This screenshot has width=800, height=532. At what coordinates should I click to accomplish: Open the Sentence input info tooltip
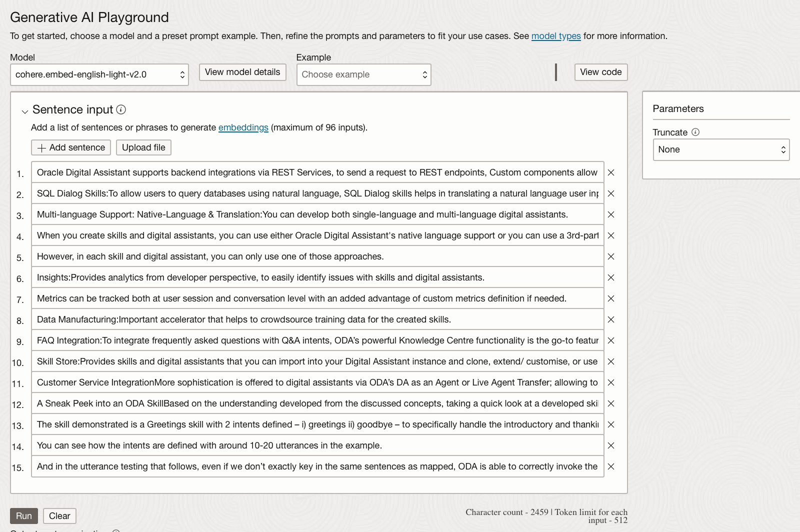[x=121, y=109]
